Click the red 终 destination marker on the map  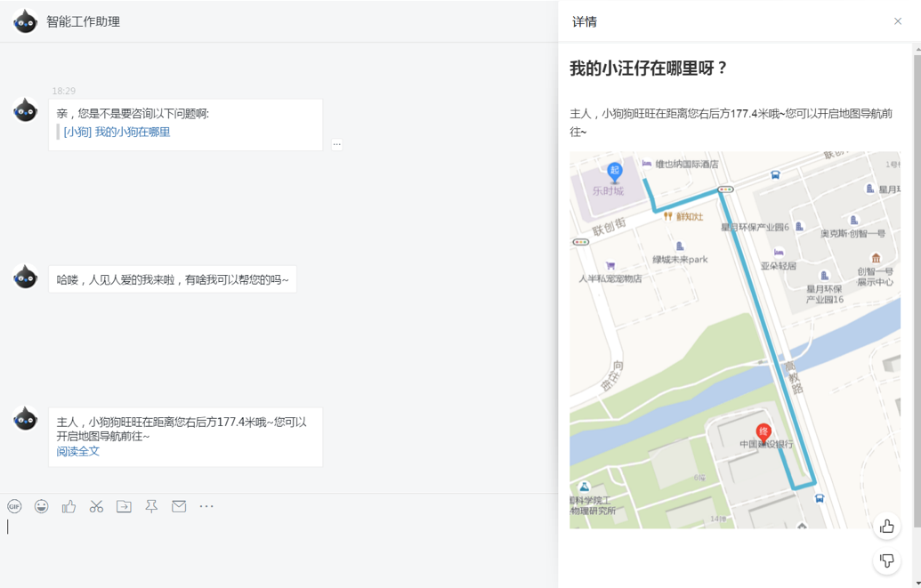[763, 433]
